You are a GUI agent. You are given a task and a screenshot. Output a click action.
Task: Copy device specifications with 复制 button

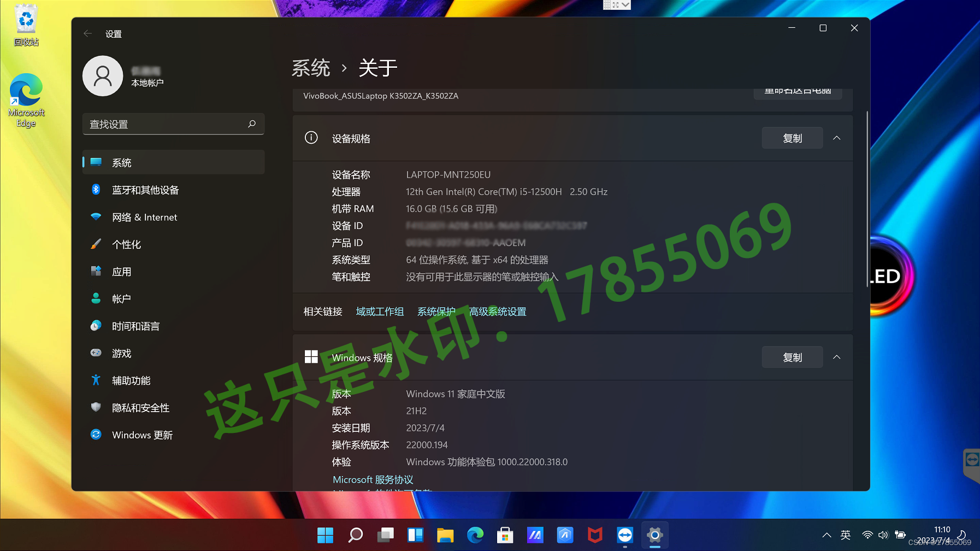(792, 138)
